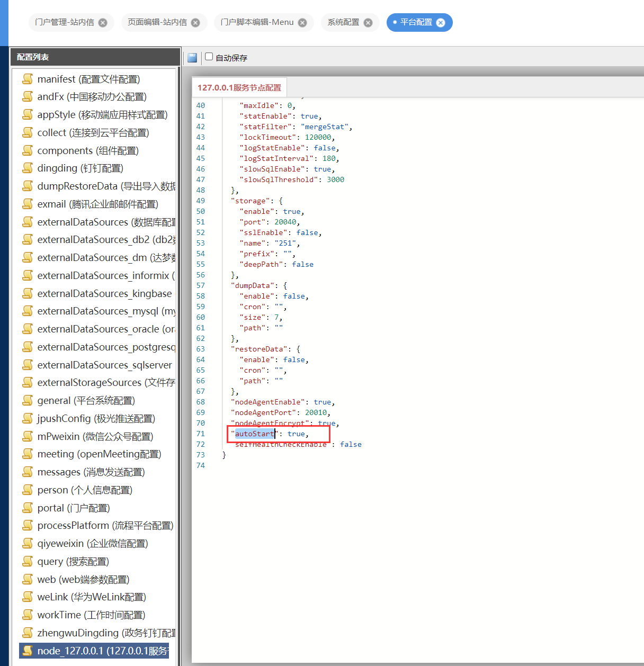Click the dingding config scroll icon

point(28,168)
